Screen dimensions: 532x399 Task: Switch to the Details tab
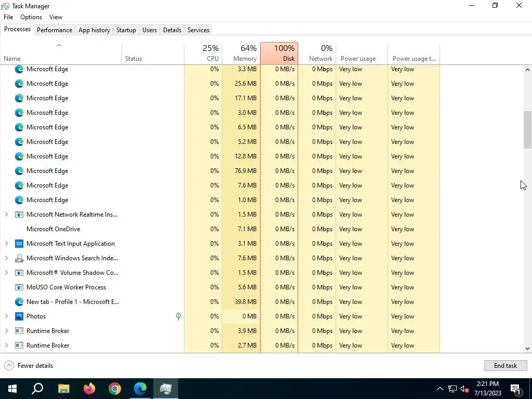(172, 30)
